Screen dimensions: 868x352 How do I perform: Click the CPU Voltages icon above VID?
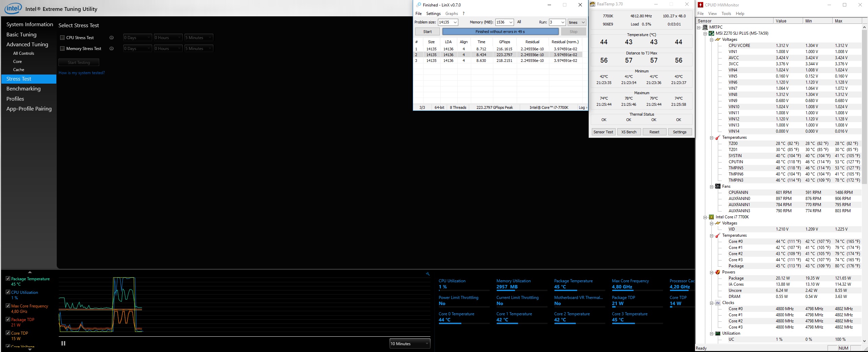coord(718,223)
